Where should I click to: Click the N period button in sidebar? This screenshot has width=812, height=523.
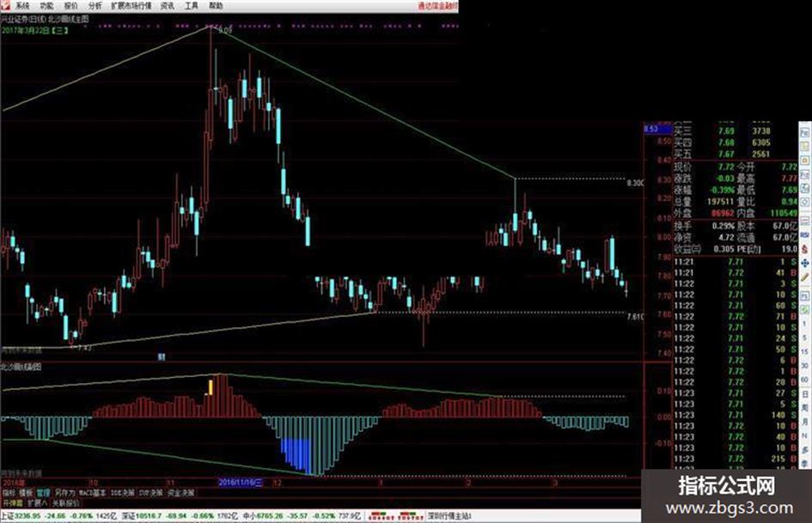[805, 435]
